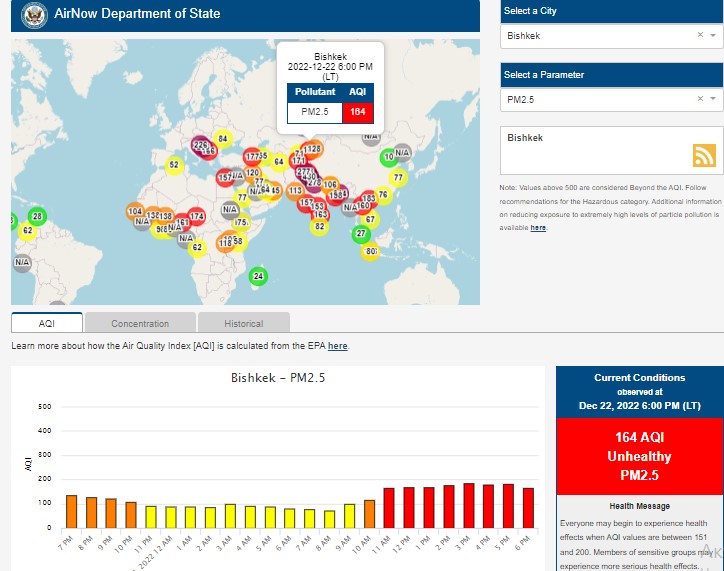This screenshot has width=724, height=571.
Task: Select the green map marker labeled 28
Action: [x=37, y=216]
